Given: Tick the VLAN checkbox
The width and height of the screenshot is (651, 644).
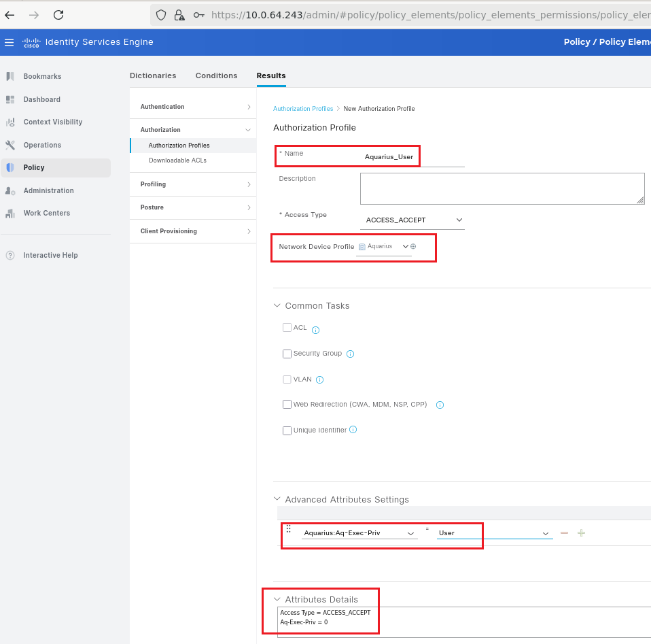Looking at the screenshot, I should [x=287, y=379].
